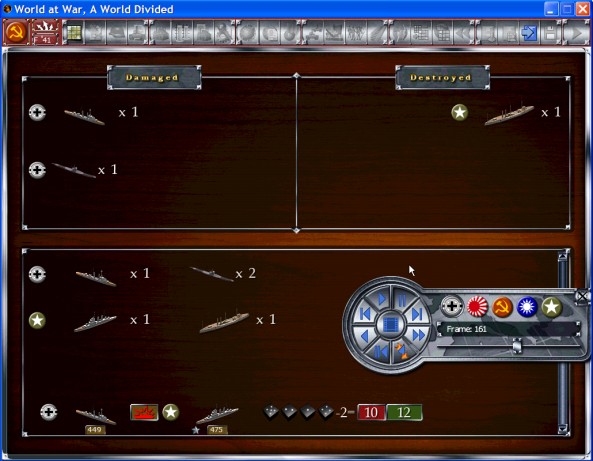
Task: Click the 475 unit label
Action: pos(216,430)
